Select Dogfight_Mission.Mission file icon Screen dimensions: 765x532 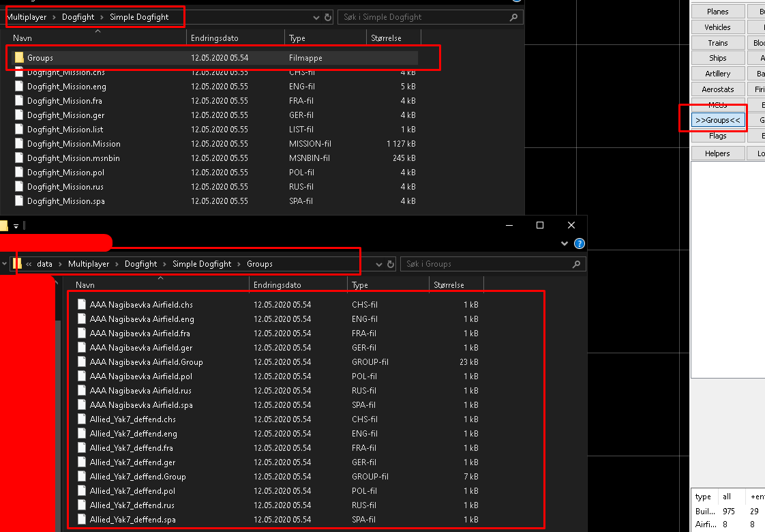click(x=19, y=144)
